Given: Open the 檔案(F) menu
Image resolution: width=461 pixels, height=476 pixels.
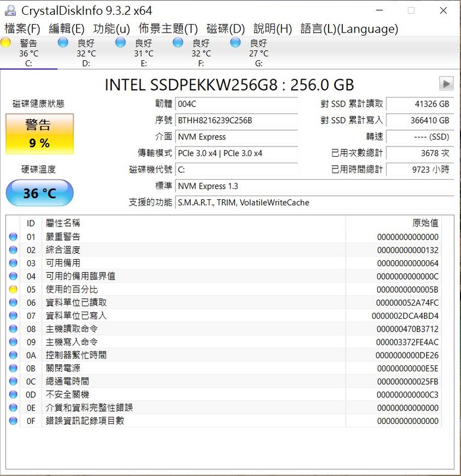Looking at the screenshot, I should pyautogui.click(x=22, y=29).
